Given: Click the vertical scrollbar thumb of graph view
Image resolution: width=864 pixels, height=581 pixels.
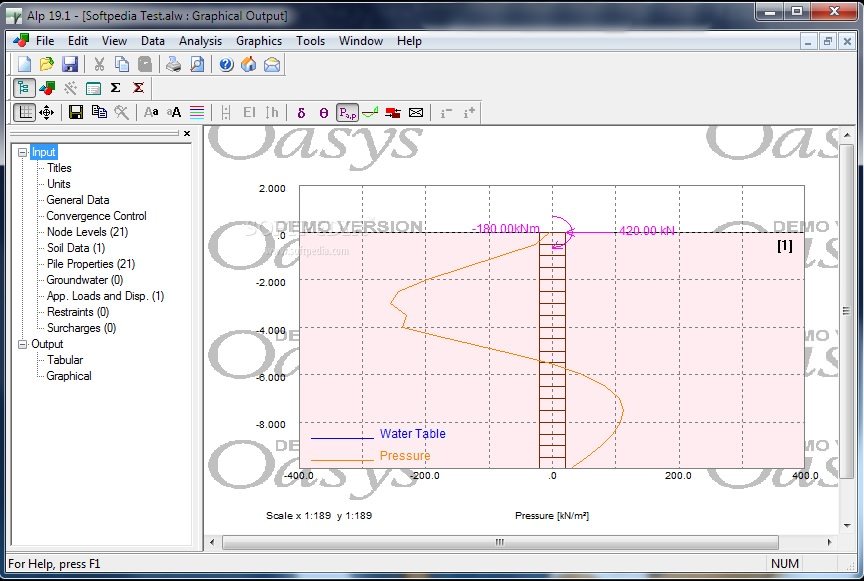Looking at the screenshot, I should (847, 312).
